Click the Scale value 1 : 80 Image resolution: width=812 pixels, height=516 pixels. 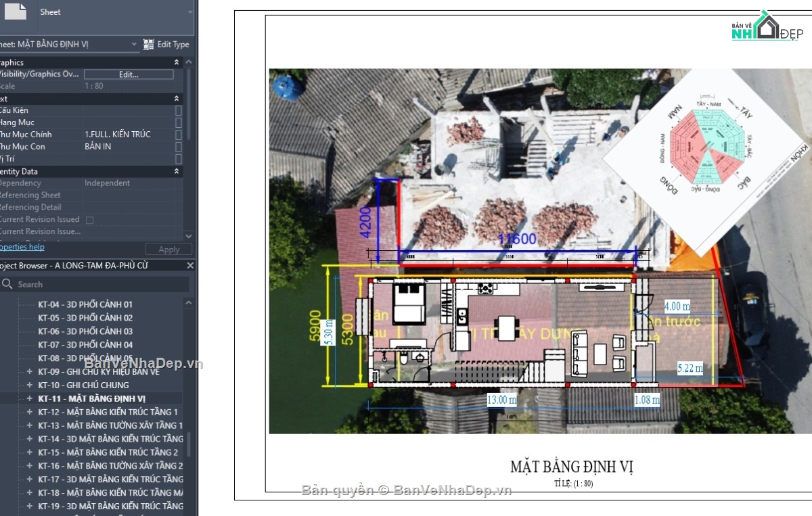pos(94,87)
